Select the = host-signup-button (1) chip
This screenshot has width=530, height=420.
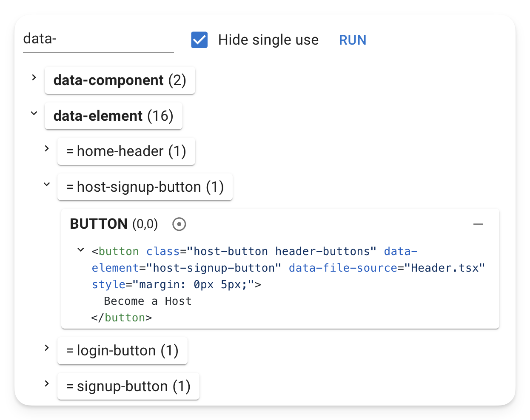(145, 187)
